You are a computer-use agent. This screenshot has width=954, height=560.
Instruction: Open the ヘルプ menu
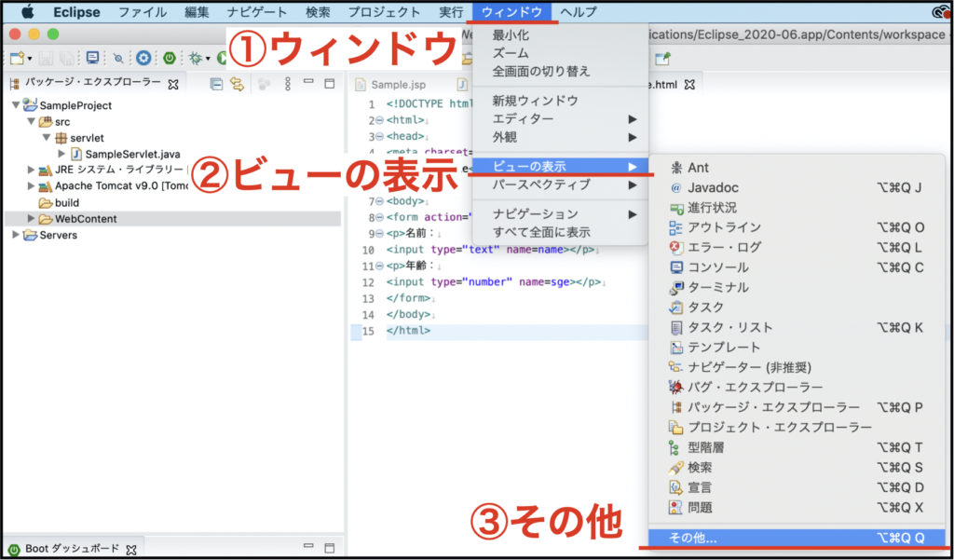(579, 12)
